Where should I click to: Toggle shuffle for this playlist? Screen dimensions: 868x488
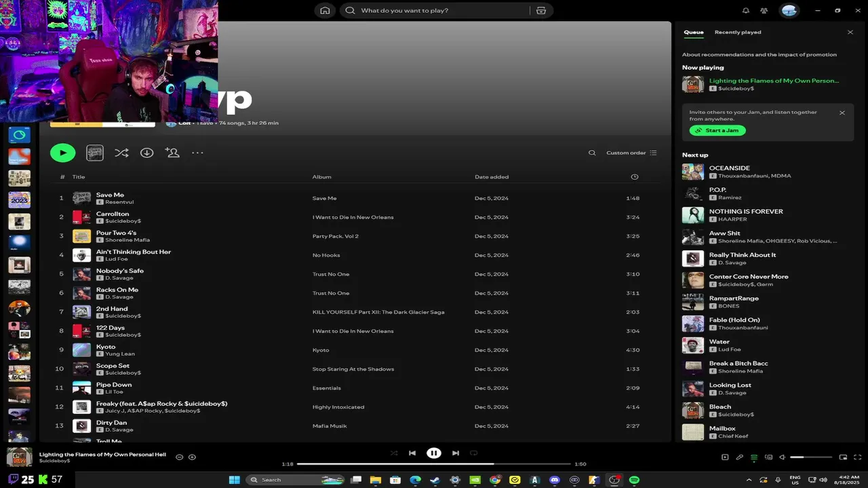coord(121,152)
